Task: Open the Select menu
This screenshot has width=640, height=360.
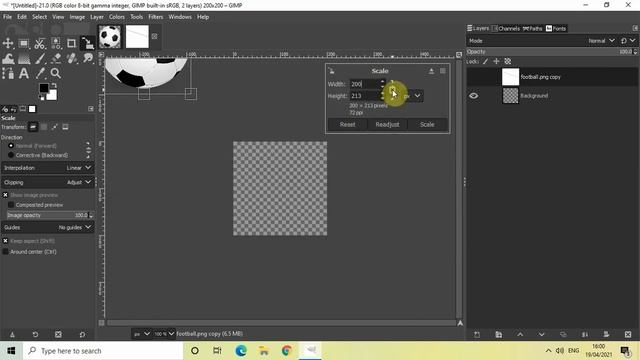Action: click(x=40, y=17)
